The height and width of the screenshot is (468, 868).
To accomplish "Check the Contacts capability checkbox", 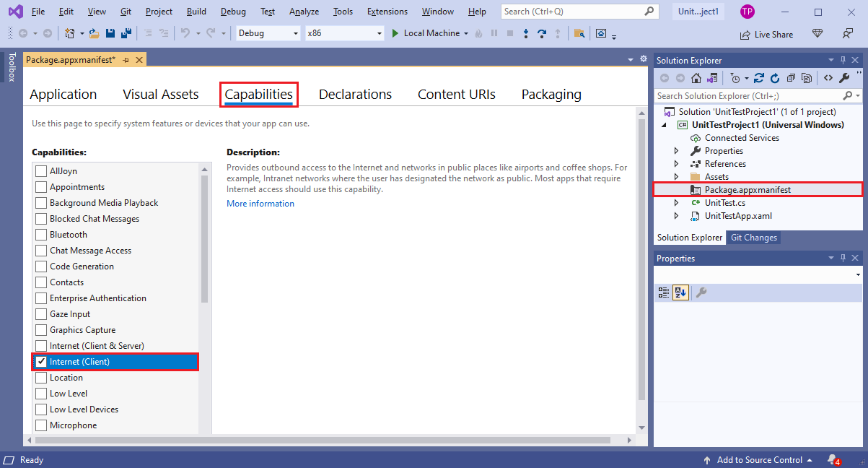I will [41, 282].
